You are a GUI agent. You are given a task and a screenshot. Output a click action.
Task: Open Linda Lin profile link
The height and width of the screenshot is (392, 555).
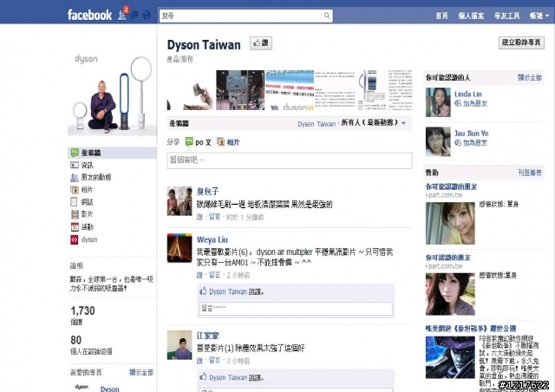click(x=468, y=95)
